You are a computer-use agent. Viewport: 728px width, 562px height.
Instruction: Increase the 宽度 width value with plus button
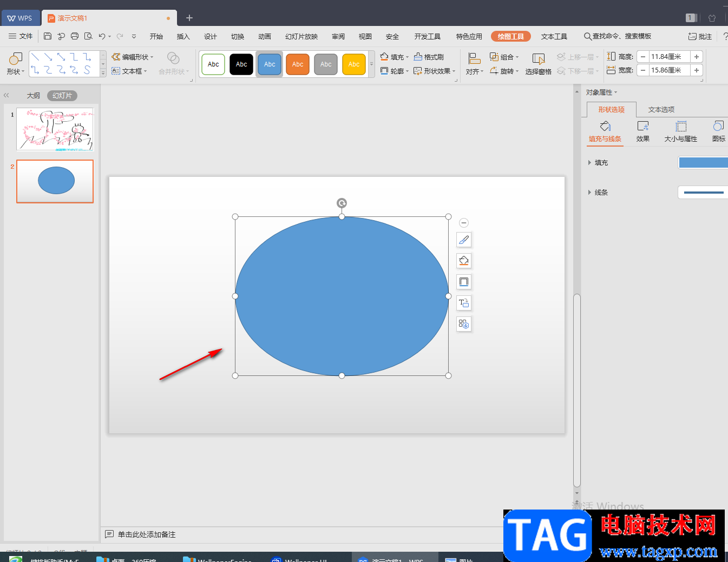pos(697,70)
